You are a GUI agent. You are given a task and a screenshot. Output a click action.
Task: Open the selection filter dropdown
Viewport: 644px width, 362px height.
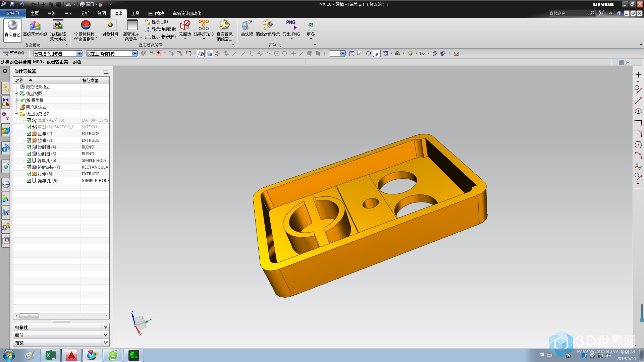[x=79, y=53]
